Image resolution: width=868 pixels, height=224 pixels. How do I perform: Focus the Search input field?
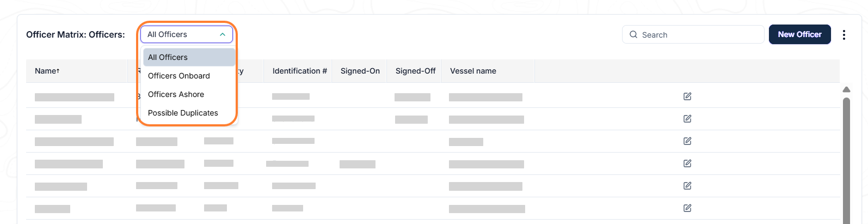coord(693,34)
